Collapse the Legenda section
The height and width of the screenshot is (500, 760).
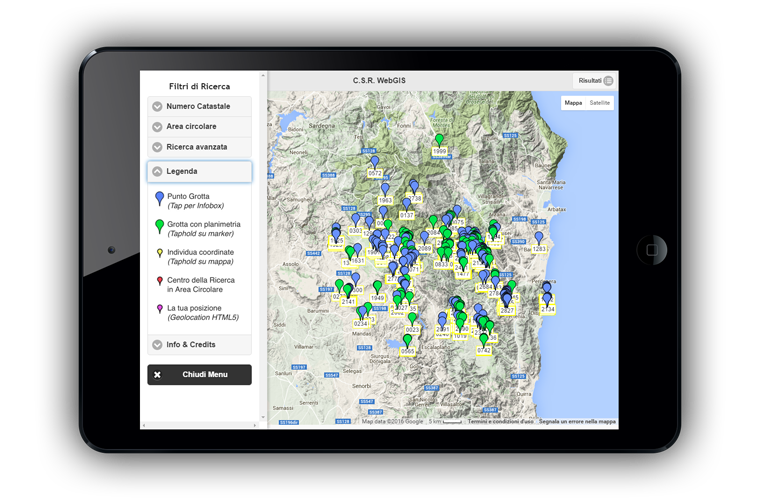coord(199,172)
